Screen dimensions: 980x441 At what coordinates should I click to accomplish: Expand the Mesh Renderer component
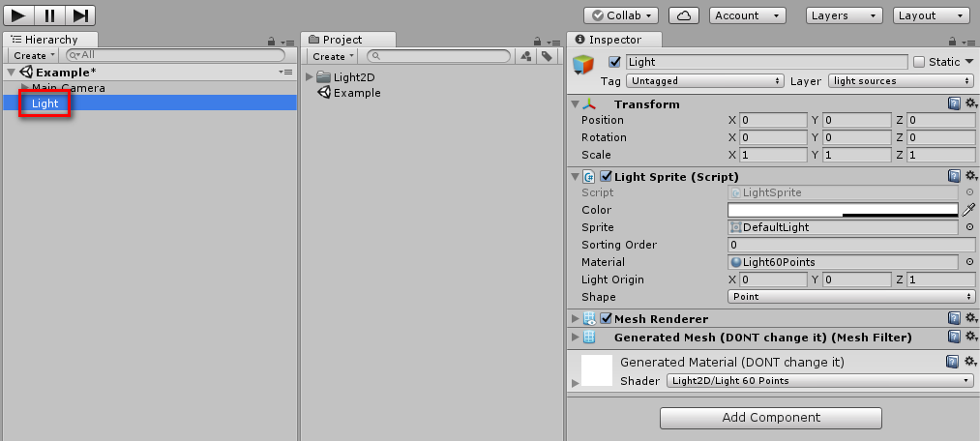pyautogui.click(x=576, y=318)
